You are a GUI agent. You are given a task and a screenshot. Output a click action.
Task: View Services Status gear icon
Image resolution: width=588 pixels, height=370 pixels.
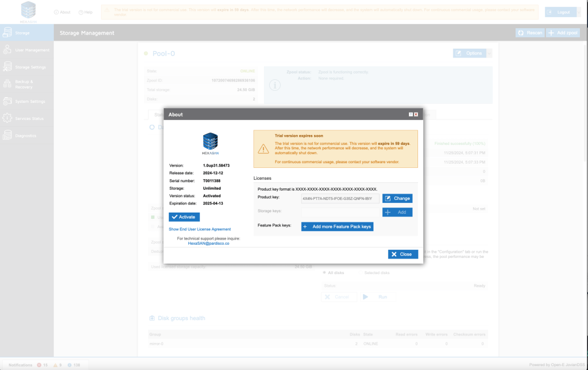(8, 118)
